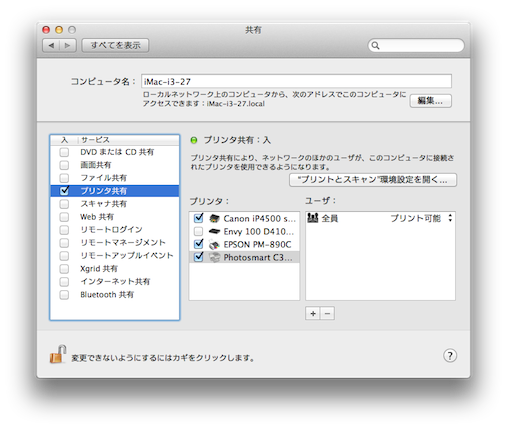Select the 画面共有 service row
This screenshot has height=429, width=507.
[x=115, y=165]
